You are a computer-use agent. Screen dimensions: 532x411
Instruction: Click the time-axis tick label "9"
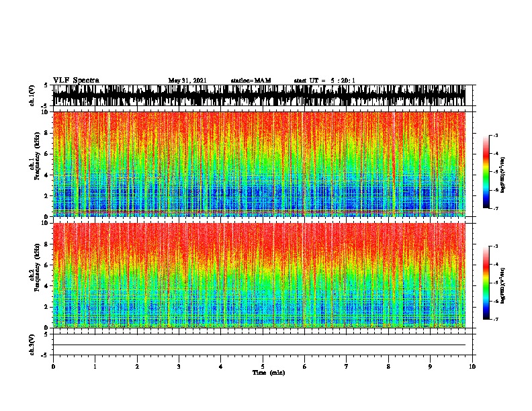pos(430,367)
